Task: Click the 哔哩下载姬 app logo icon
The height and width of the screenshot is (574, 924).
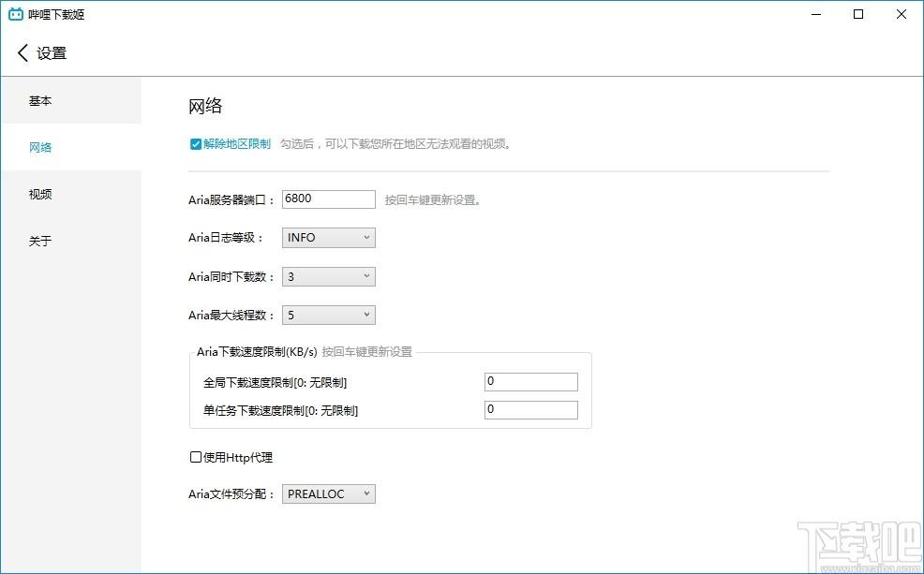Action: click(x=16, y=14)
